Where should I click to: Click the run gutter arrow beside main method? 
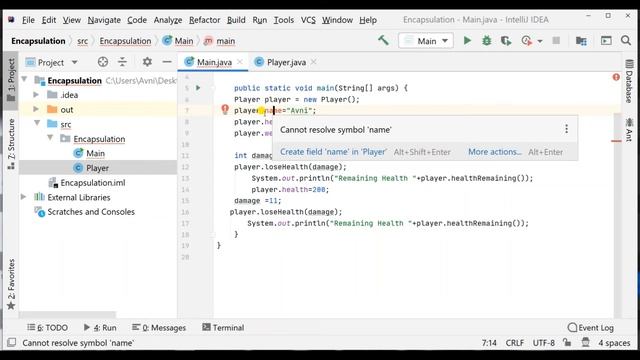click(x=198, y=88)
